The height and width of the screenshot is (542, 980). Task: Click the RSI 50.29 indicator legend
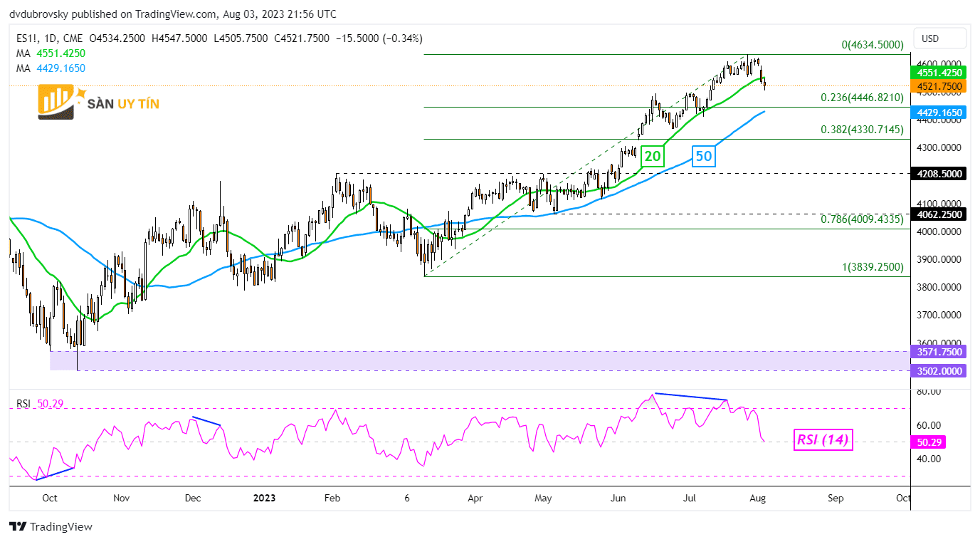click(x=41, y=404)
